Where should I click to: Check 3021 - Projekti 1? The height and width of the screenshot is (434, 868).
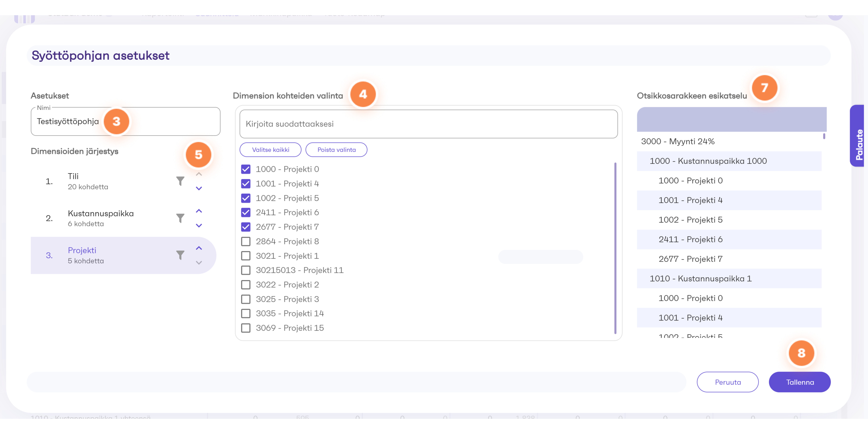point(246,256)
